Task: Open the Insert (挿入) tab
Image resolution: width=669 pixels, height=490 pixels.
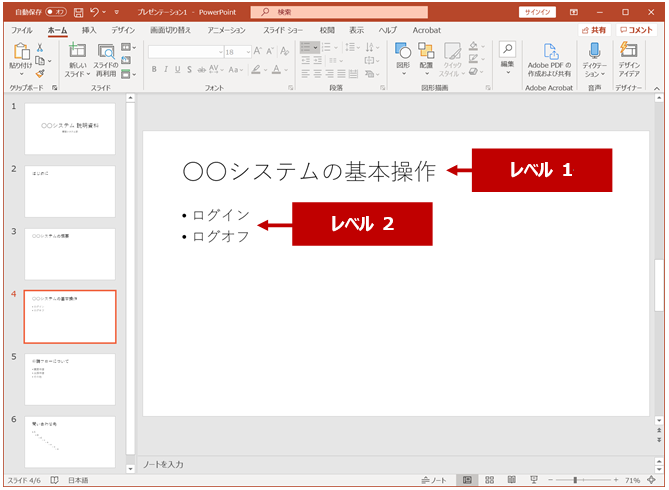Action: tap(89, 31)
